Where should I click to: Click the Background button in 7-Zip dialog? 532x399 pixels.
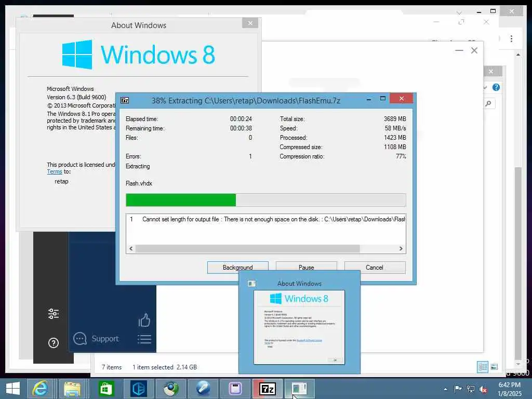(x=238, y=268)
